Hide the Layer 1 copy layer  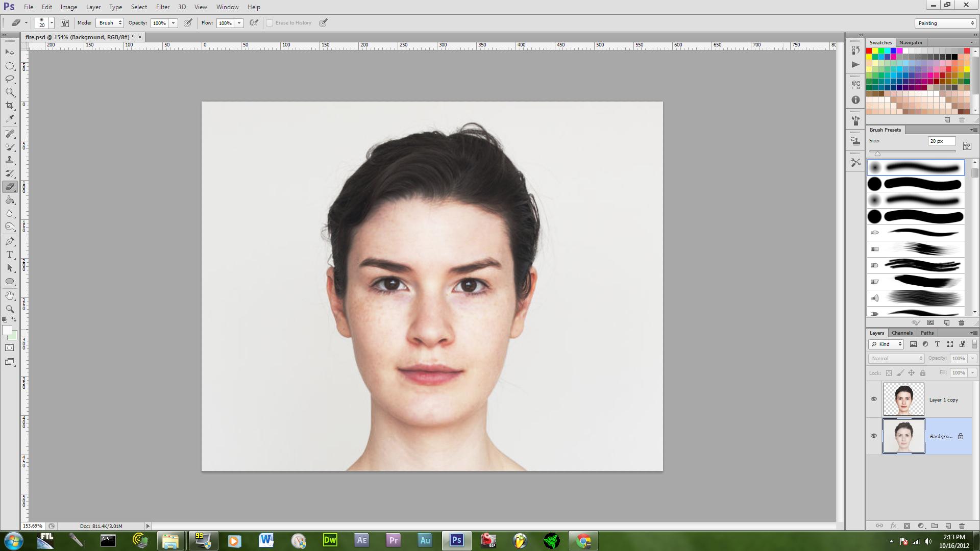click(874, 399)
